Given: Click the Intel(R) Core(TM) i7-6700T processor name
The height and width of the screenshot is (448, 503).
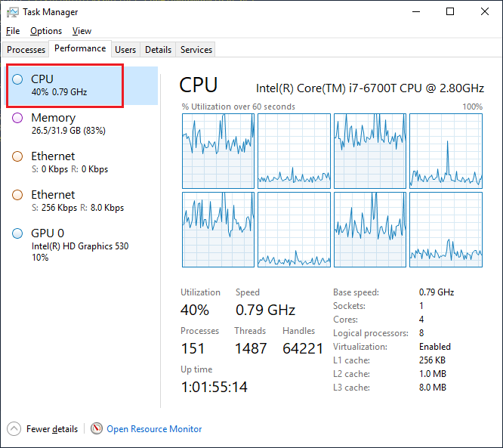Looking at the screenshot, I should tap(370, 88).
